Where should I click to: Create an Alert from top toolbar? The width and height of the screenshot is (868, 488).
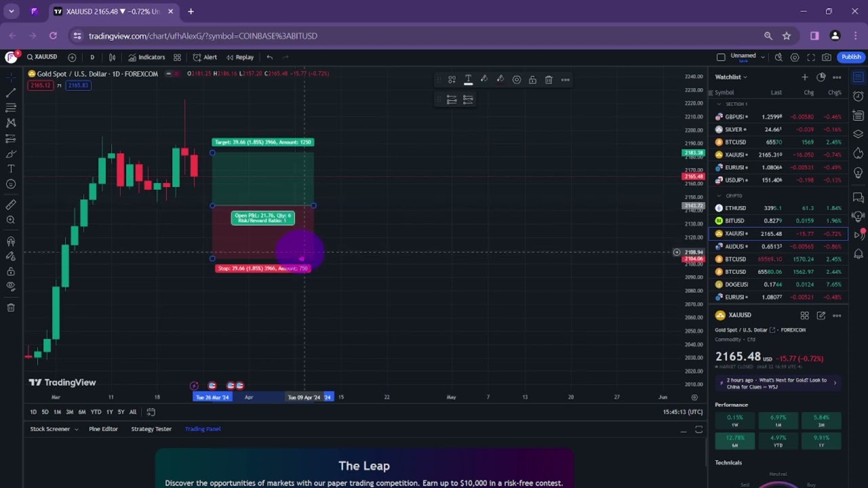[x=205, y=58]
